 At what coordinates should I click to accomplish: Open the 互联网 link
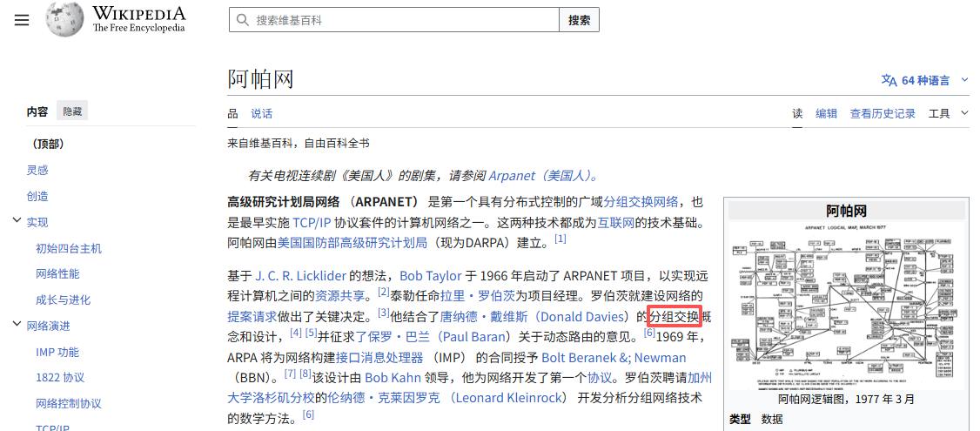point(615,223)
